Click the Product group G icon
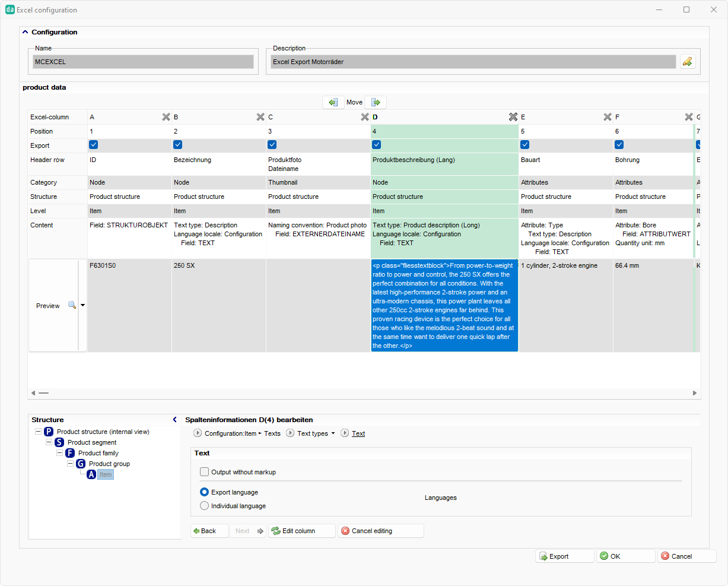Image resolution: width=728 pixels, height=586 pixels. [81, 464]
